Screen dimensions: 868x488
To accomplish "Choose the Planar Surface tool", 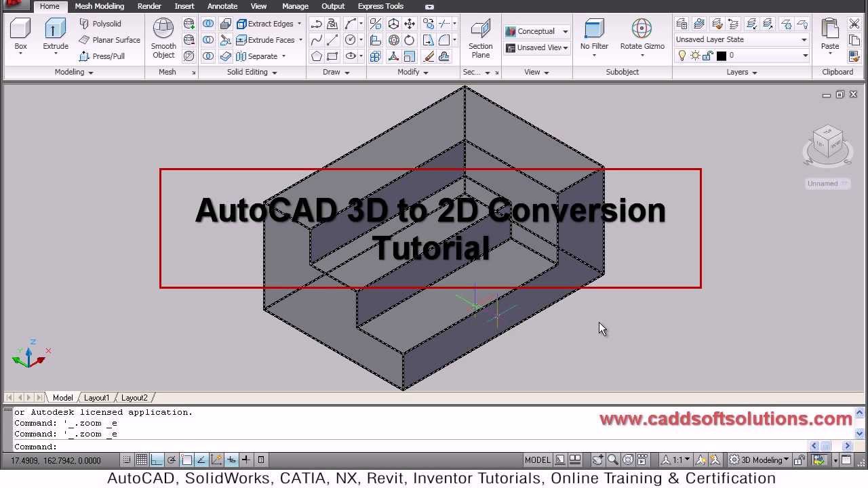I will 109,40.
